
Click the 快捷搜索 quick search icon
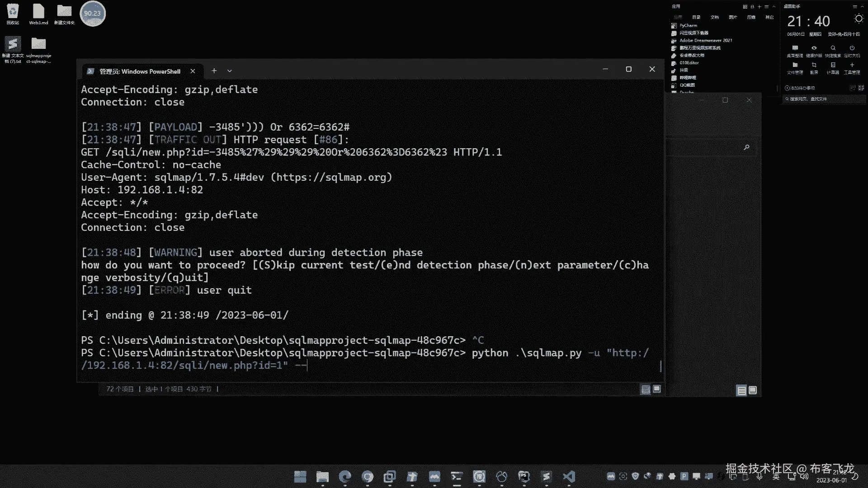coord(833,49)
